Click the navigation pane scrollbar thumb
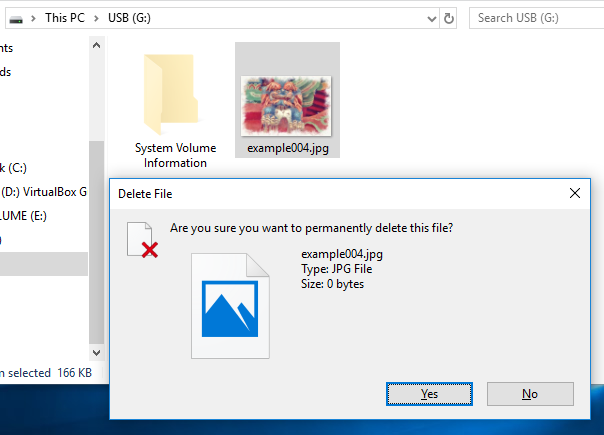Screen dimensions: 604x435 coord(97,242)
